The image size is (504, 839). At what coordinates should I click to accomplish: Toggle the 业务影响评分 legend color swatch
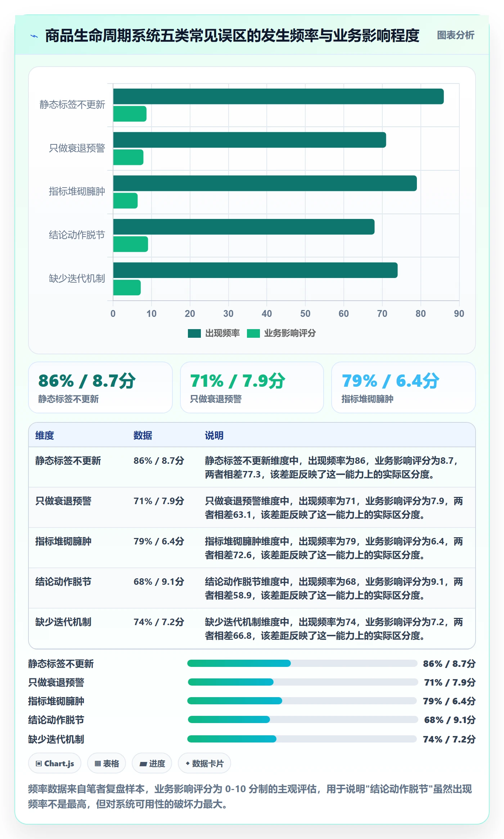click(253, 333)
